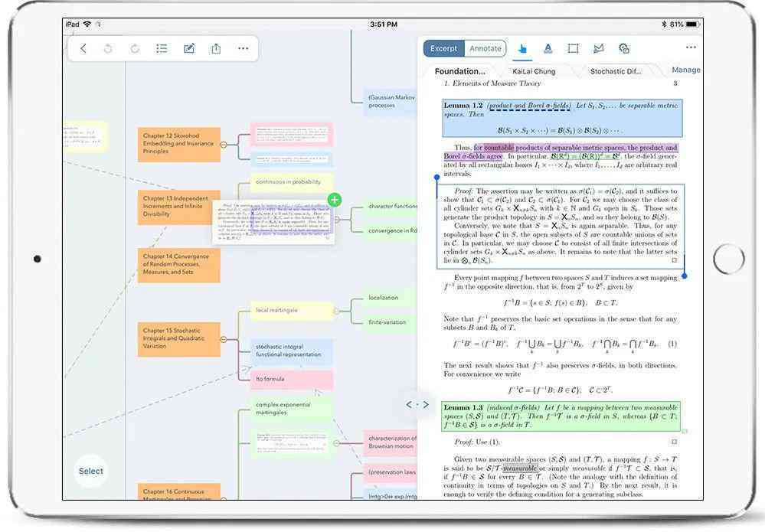Select the text highlight tool
This screenshot has height=532, width=765.
coord(548,48)
